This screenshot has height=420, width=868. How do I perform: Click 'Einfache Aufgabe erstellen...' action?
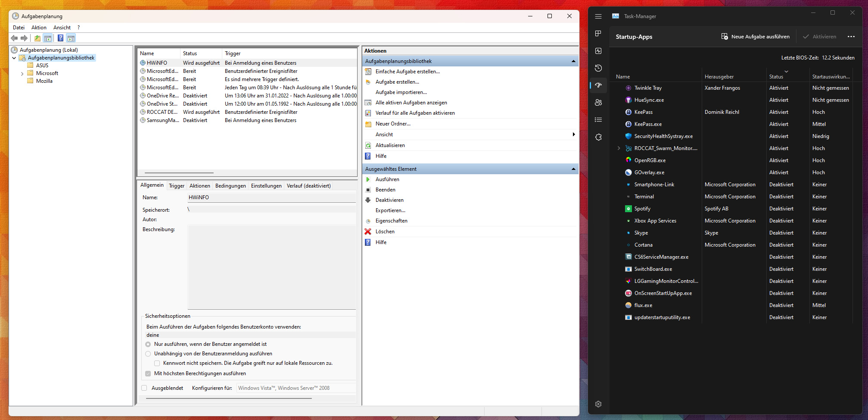(408, 72)
